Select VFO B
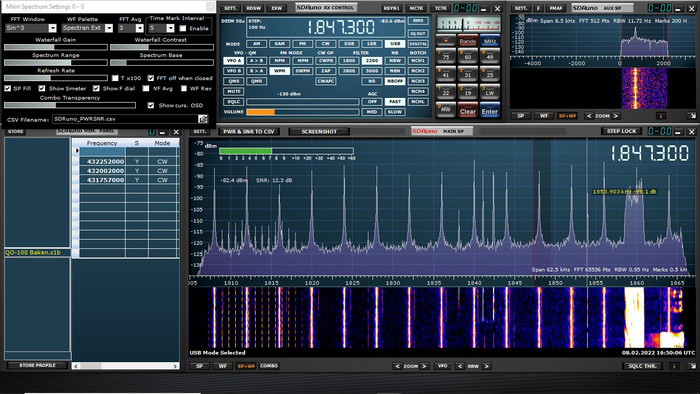 point(233,71)
